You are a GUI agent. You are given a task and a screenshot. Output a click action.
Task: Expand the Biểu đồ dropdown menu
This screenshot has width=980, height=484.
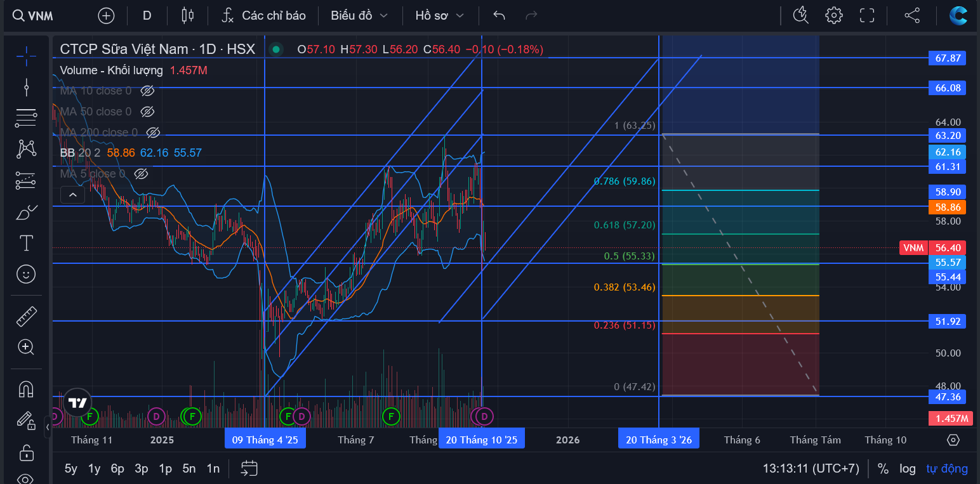click(x=359, y=16)
